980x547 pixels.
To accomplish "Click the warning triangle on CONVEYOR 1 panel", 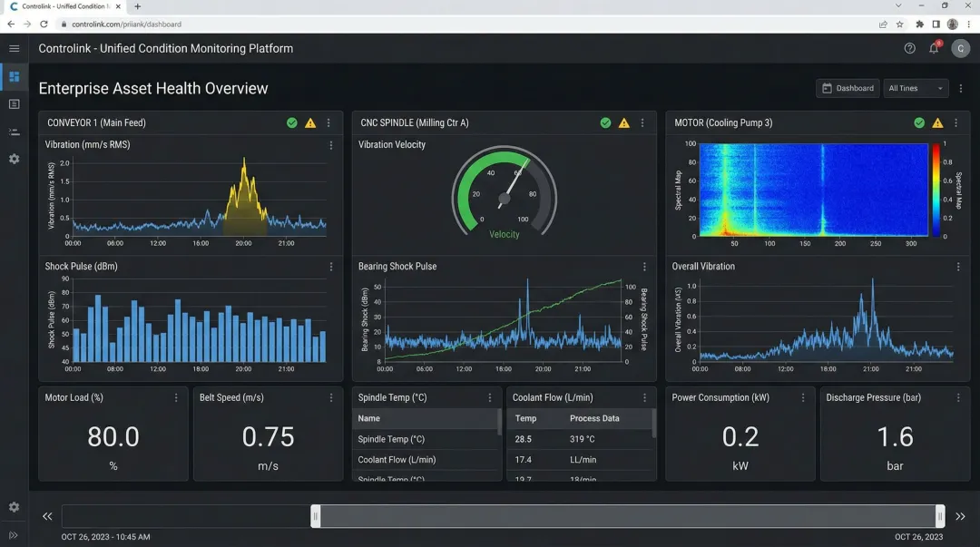I will tap(309, 122).
